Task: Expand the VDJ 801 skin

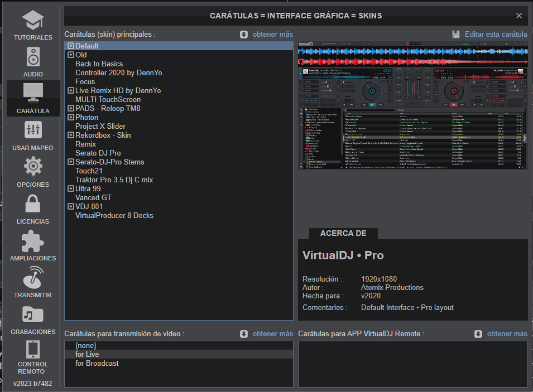Action: click(x=71, y=206)
